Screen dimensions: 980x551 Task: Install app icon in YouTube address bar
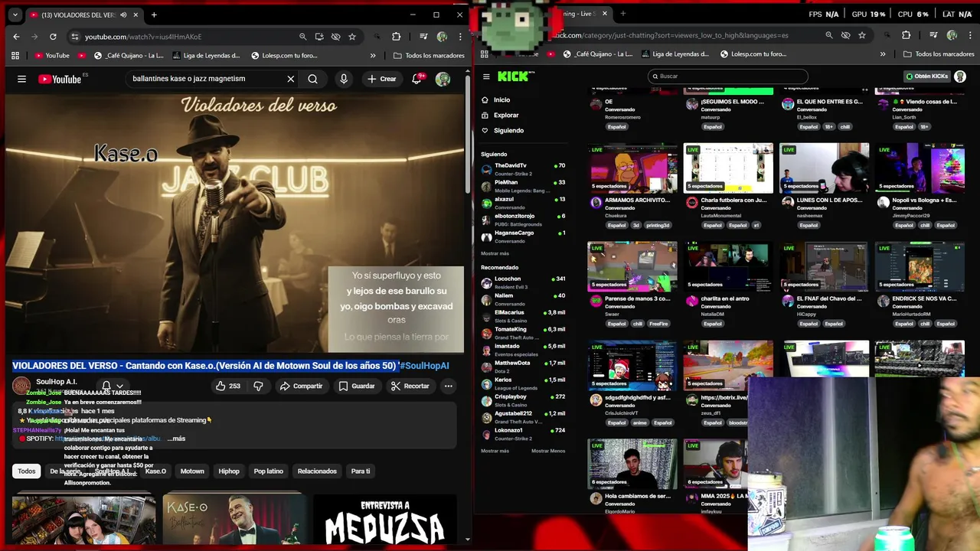[x=319, y=37]
